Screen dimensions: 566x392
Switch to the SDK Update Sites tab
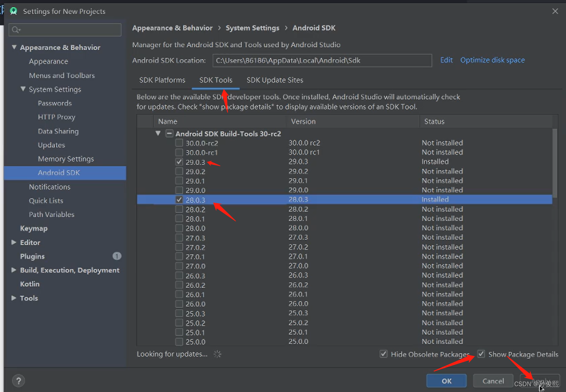coord(275,80)
